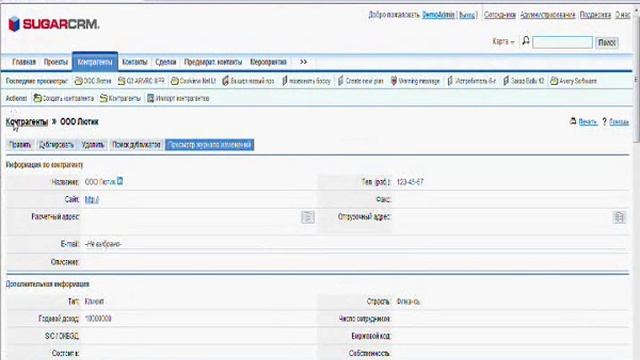Click the DemoAdmin user link
The height and width of the screenshot is (360, 640).
(x=438, y=15)
